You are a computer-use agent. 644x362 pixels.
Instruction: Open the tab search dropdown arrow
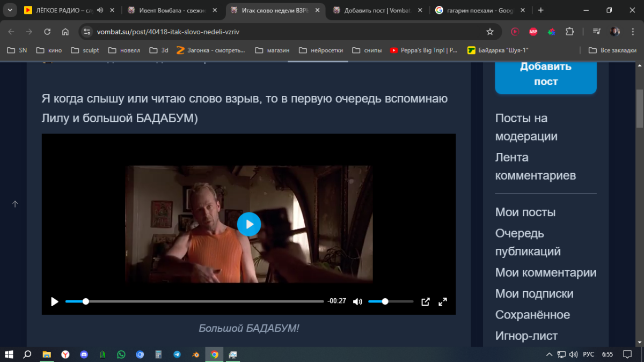click(10, 10)
